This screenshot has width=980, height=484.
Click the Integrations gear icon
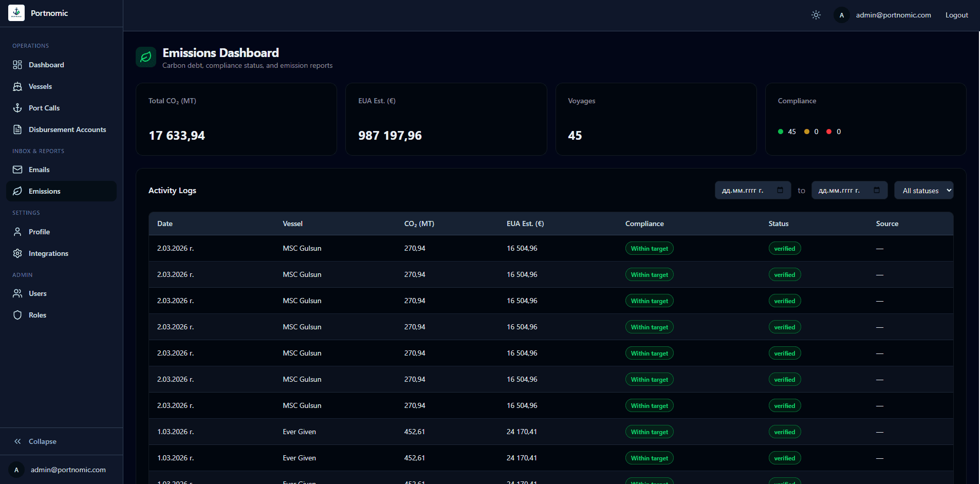click(17, 253)
